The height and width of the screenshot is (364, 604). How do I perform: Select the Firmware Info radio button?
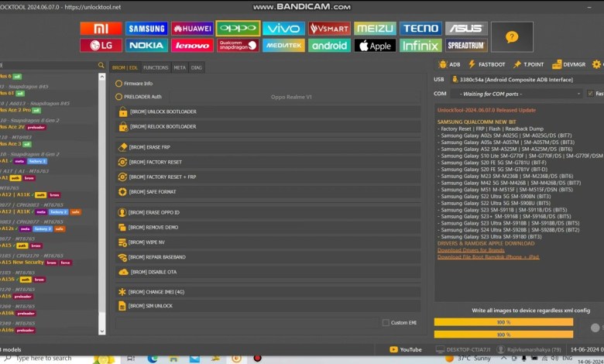[118, 83]
